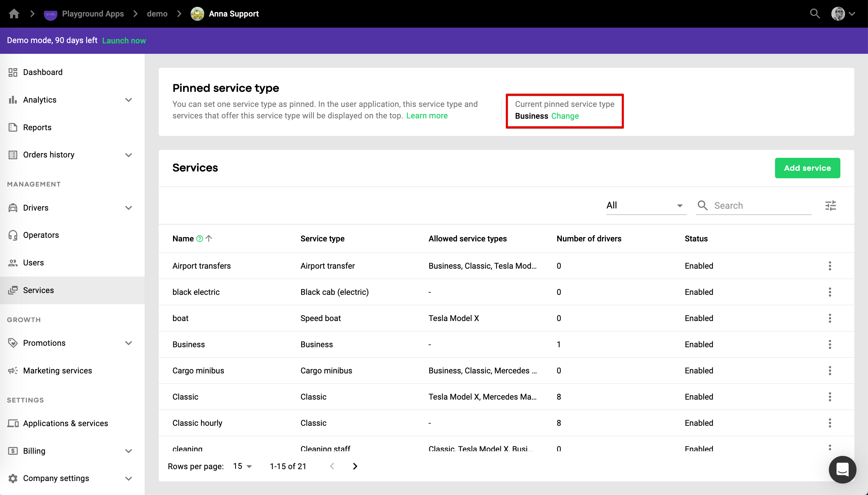
Task: Open three-dot menu for Classic hourly row
Action: [x=830, y=423]
